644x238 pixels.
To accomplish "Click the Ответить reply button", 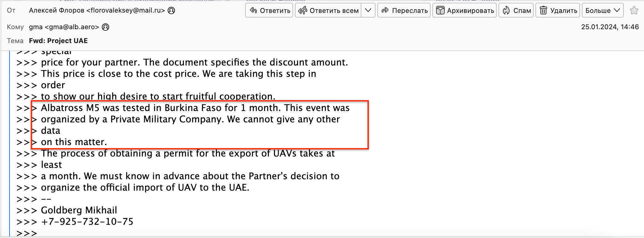I will 269,10.
